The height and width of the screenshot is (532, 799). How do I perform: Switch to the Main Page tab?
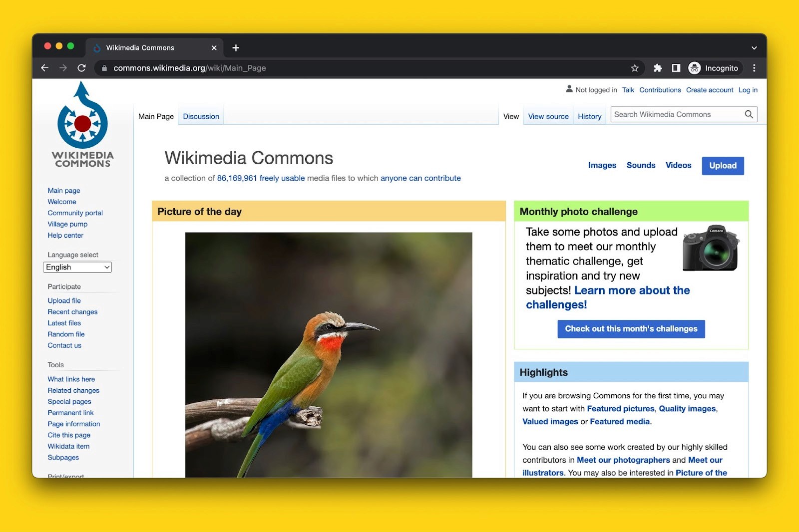coord(156,116)
